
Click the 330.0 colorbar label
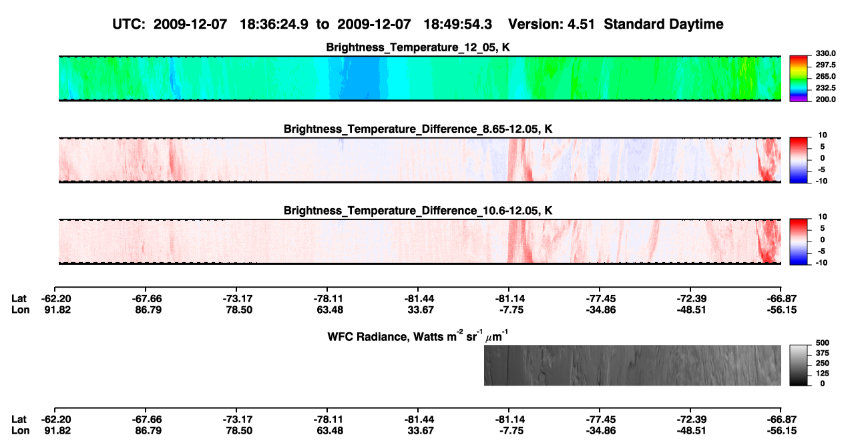(826, 53)
